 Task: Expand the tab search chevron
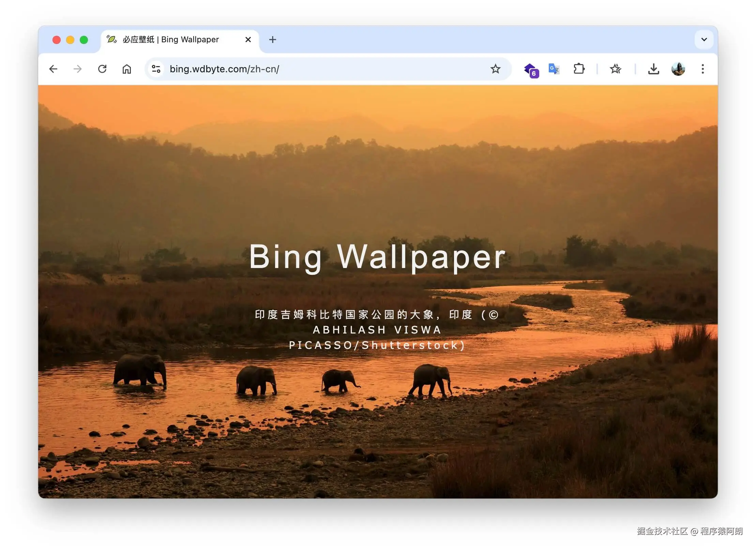704,40
